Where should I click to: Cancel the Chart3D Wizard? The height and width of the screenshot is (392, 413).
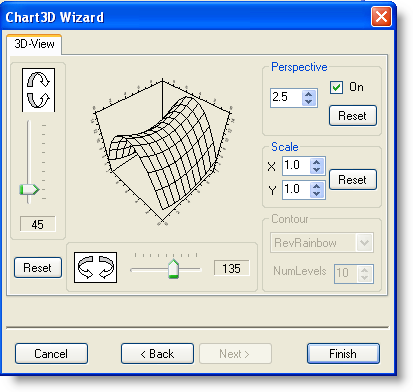click(x=51, y=353)
